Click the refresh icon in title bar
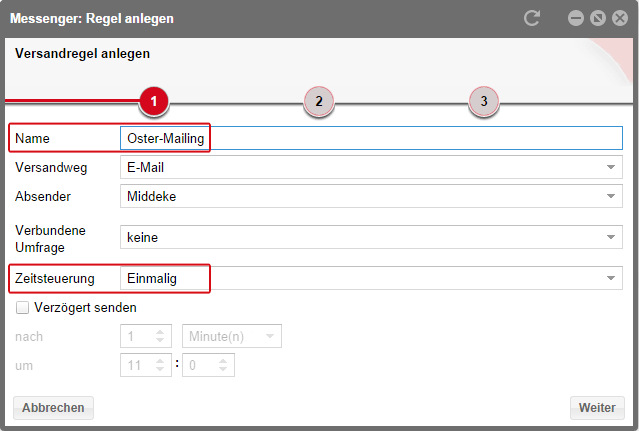639x431 pixels. coord(532,18)
